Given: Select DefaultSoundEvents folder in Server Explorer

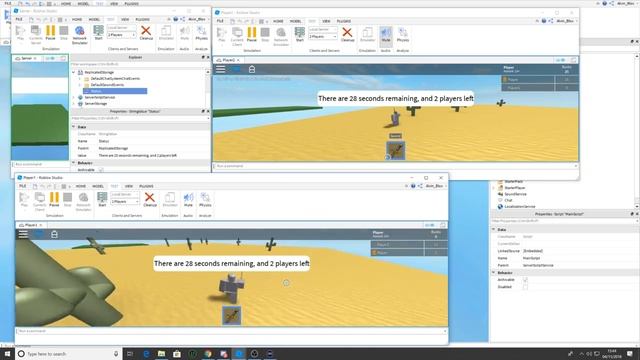Looking at the screenshot, I should click(x=107, y=85).
